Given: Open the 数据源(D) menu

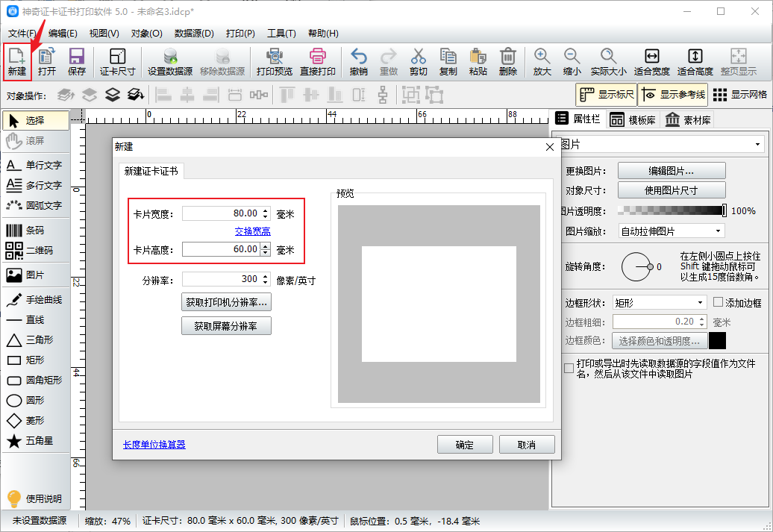Looking at the screenshot, I should pyautogui.click(x=194, y=34).
